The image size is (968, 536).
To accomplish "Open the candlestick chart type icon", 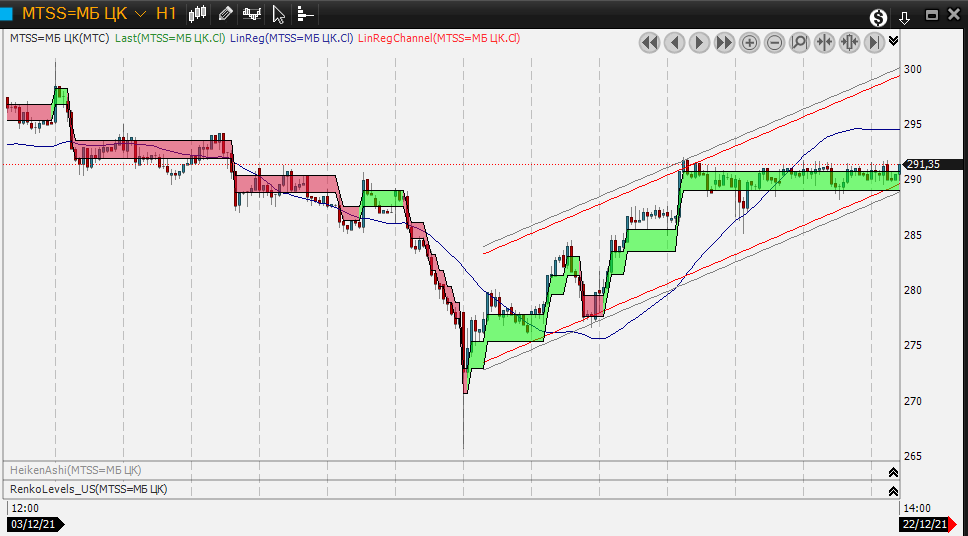I will [x=198, y=14].
